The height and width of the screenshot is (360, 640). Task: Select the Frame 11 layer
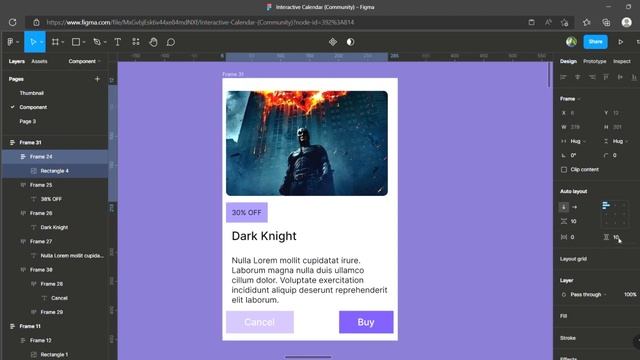55,326
